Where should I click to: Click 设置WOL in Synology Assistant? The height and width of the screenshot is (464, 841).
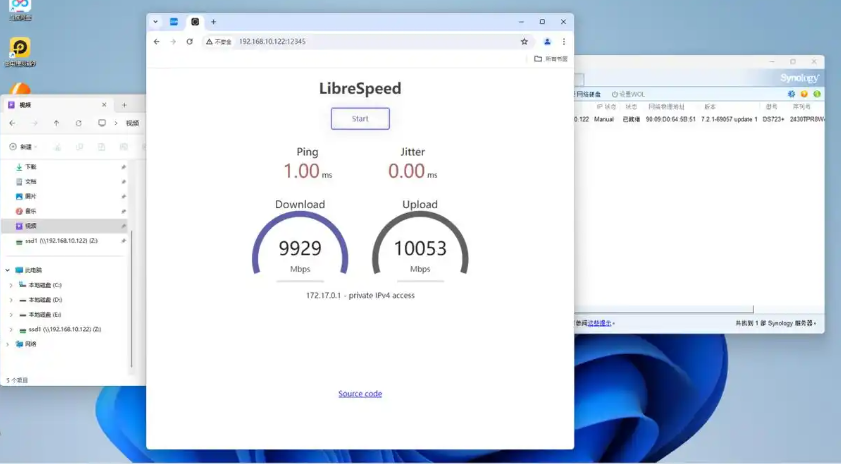[628, 94]
